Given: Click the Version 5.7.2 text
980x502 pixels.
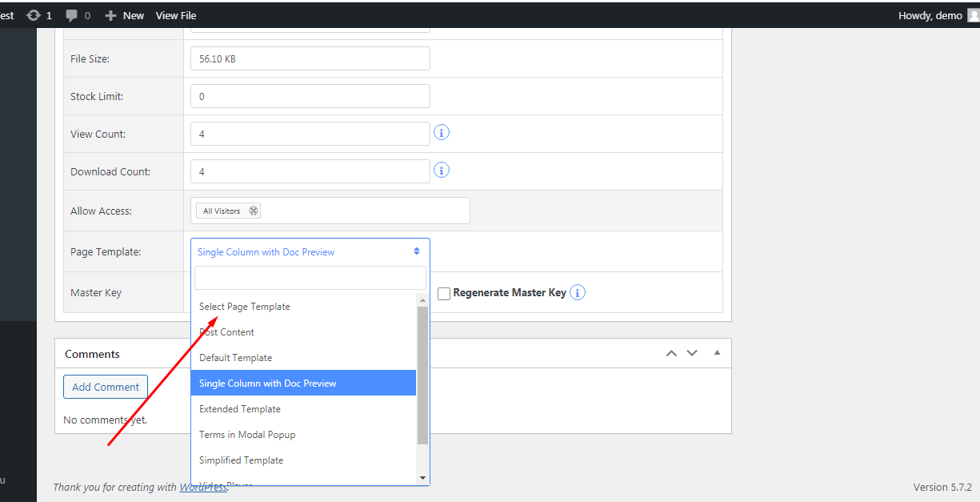Looking at the screenshot, I should click(942, 487).
